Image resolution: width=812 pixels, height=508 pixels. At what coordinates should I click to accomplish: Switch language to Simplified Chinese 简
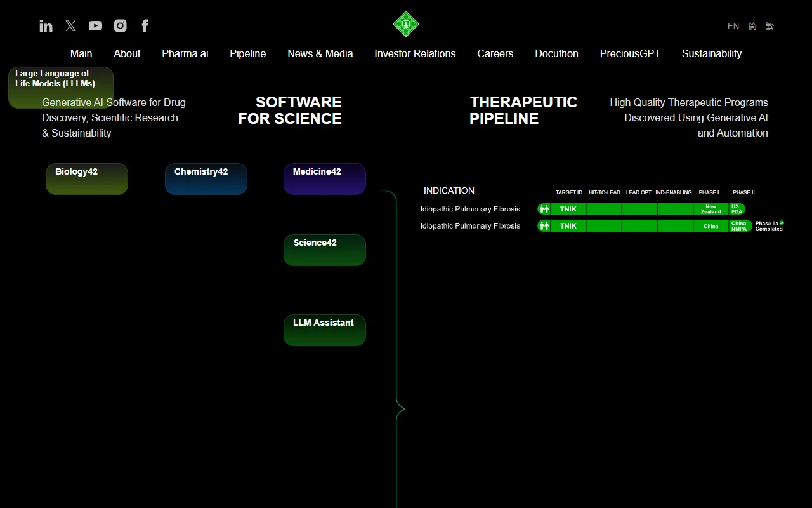[x=752, y=26]
